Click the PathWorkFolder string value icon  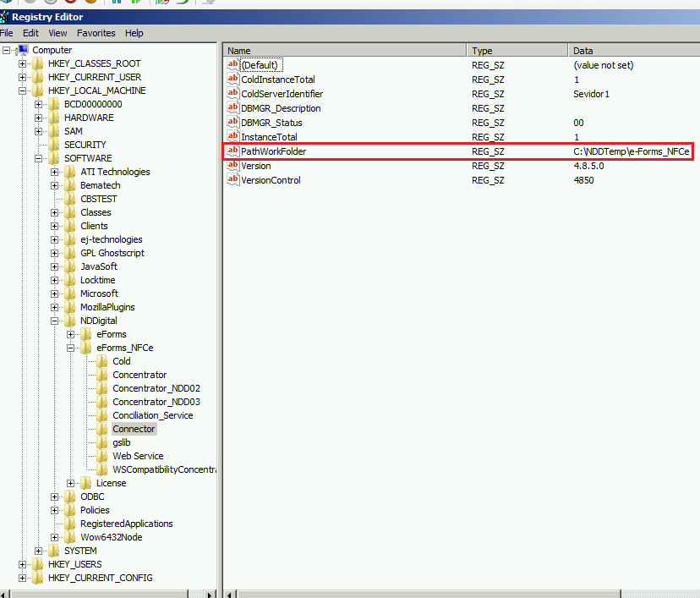click(x=233, y=151)
